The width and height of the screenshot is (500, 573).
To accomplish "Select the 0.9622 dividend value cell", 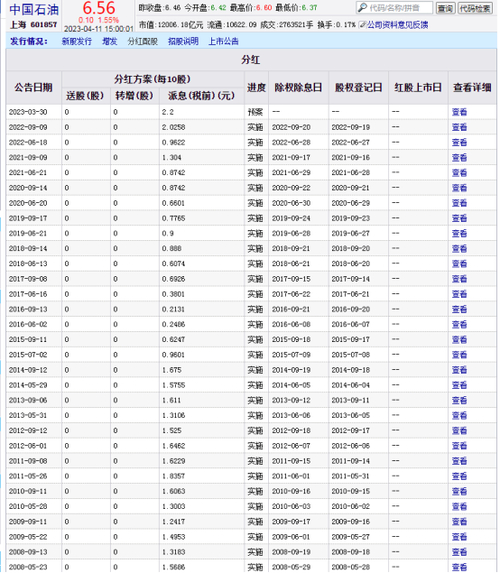I will (x=201, y=142).
